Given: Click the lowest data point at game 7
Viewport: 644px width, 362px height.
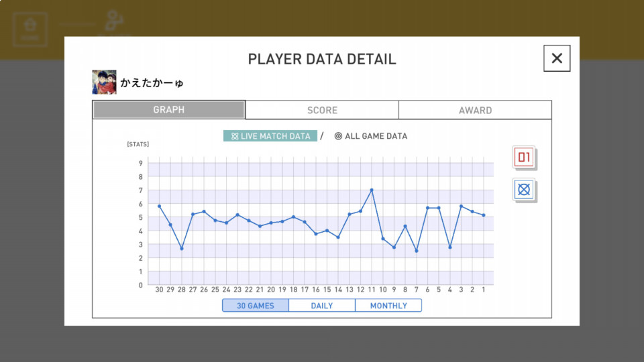Looking at the screenshot, I should (417, 251).
